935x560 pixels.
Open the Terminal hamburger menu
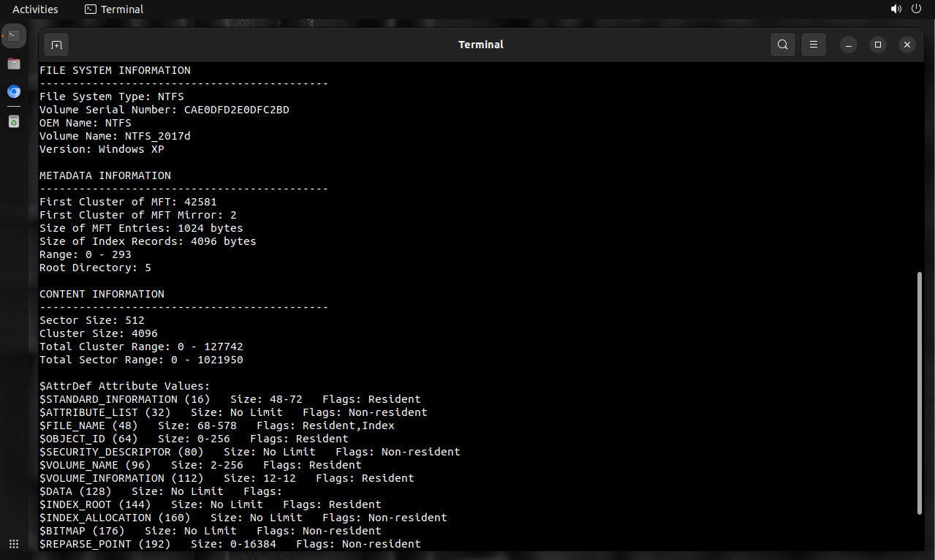click(813, 45)
